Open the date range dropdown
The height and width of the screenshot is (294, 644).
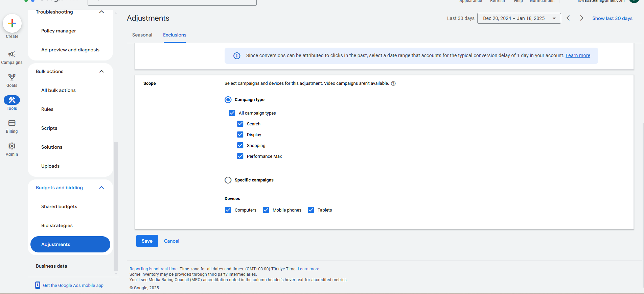(x=519, y=18)
